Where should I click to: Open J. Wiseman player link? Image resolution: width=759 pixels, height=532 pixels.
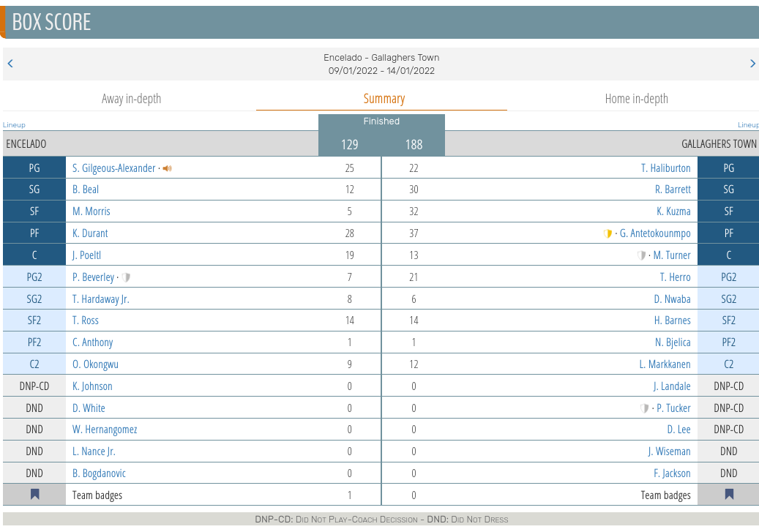pos(670,452)
